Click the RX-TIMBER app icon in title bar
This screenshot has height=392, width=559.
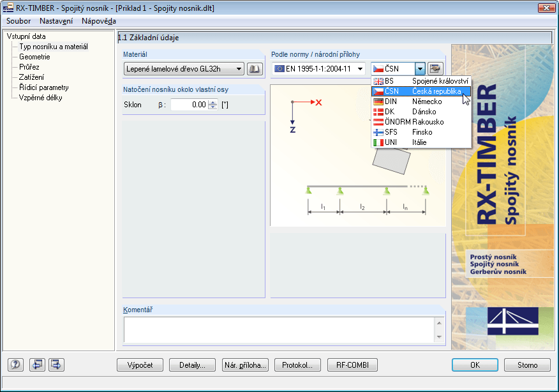[8, 8]
